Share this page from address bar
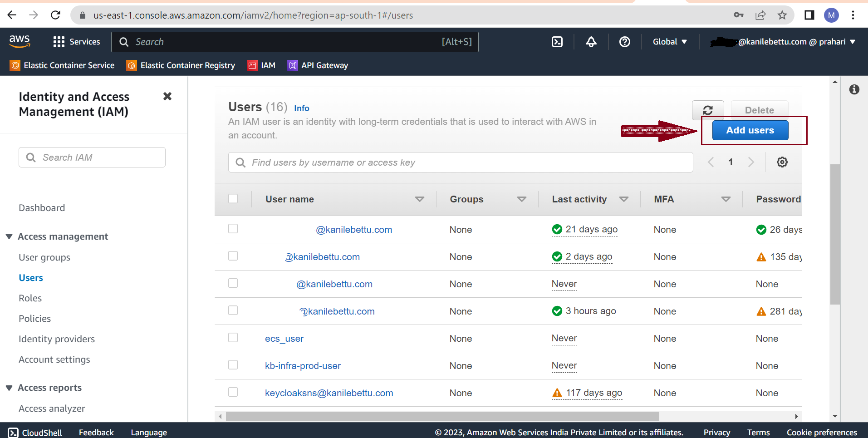This screenshot has width=868, height=438. pyautogui.click(x=760, y=15)
